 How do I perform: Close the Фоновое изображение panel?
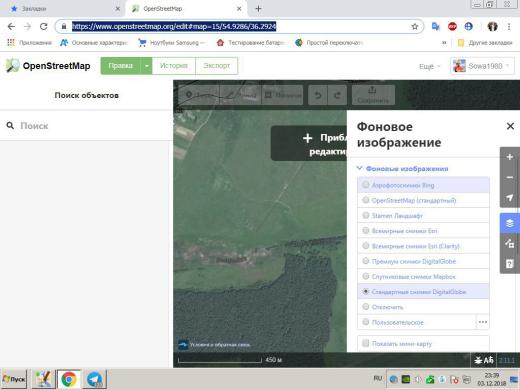(510, 126)
